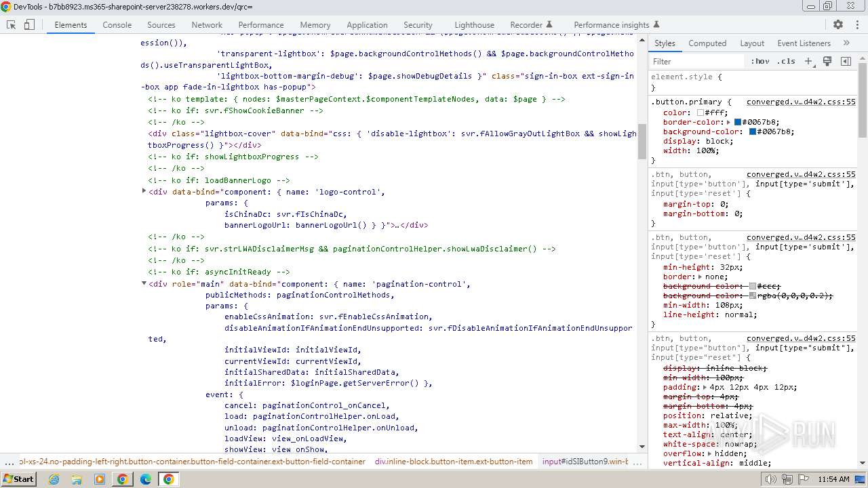
Task: Open the Event Listeners pane
Action: [804, 43]
